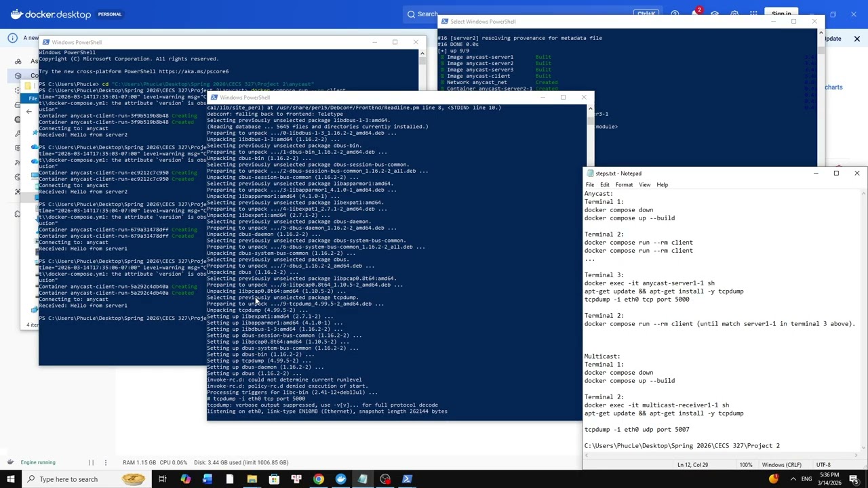Viewport: 868px width, 488px height.
Task: Click Notepad zoom level 100%
Action: click(x=746, y=465)
